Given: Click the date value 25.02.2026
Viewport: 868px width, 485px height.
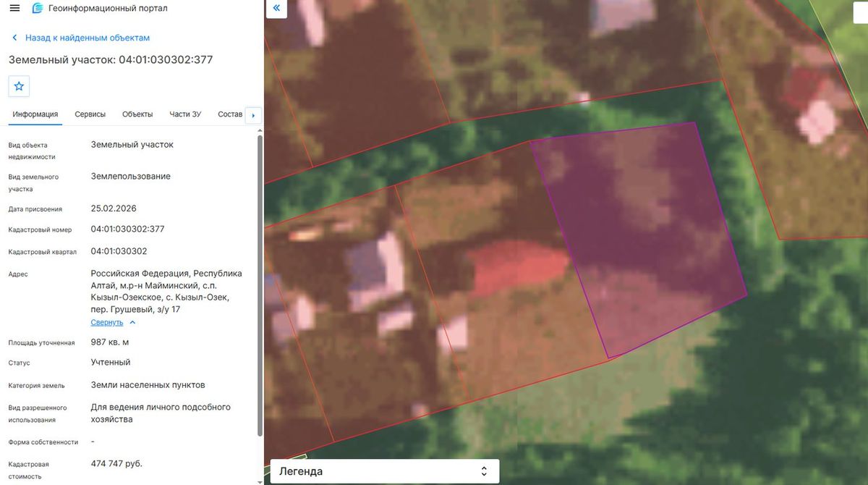Looking at the screenshot, I should 114,208.
